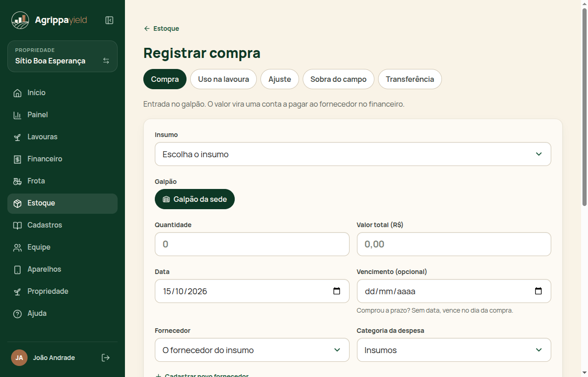This screenshot has width=588, height=377.
Task: Open the Categoria da despesa dropdown
Action: click(x=454, y=350)
